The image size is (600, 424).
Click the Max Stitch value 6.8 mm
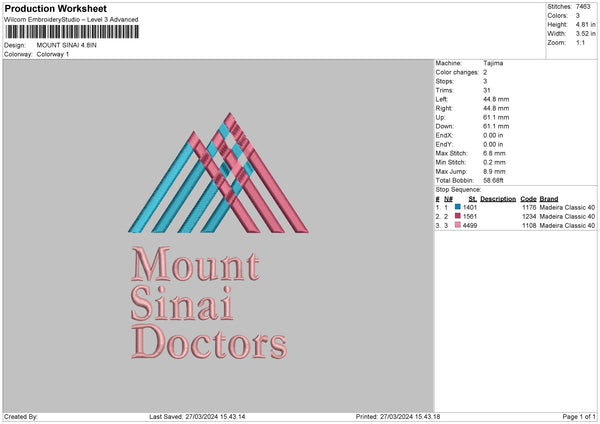(494, 153)
